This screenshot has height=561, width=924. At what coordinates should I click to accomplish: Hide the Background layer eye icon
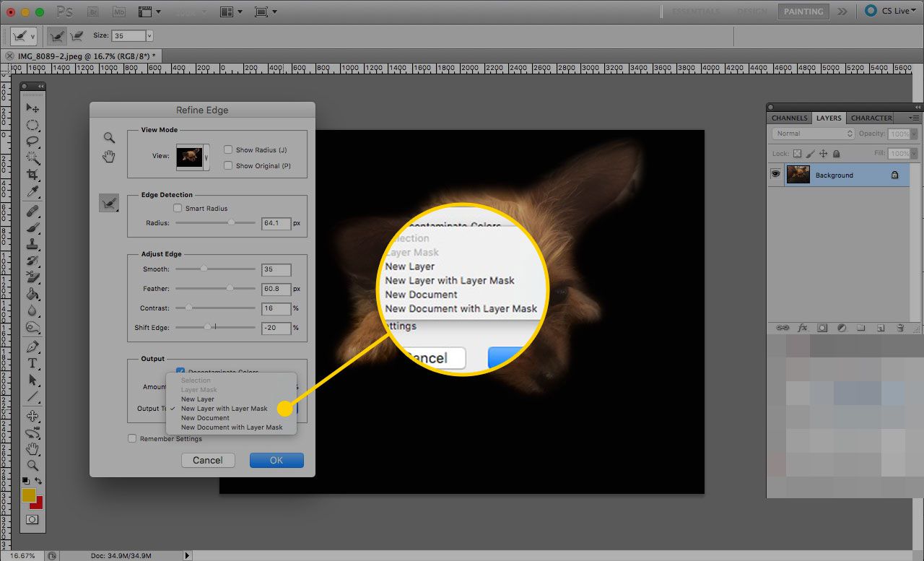775,175
